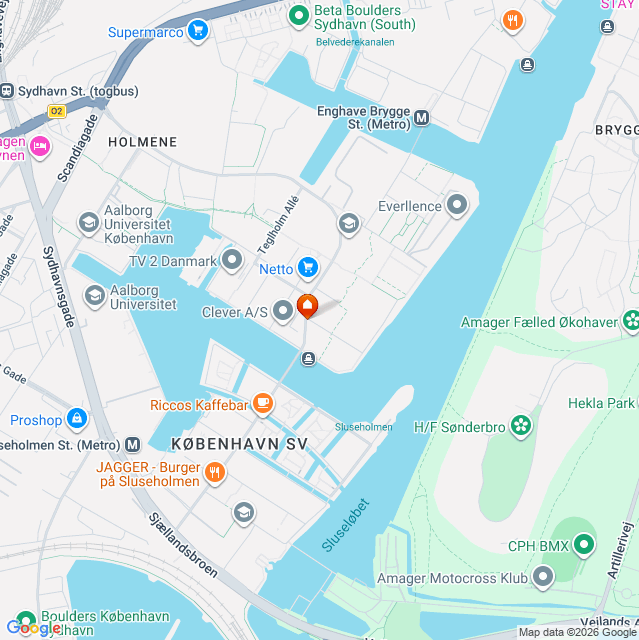Screen dimensions: 639x640
Task: Click the red home location pin
Action: click(x=307, y=306)
